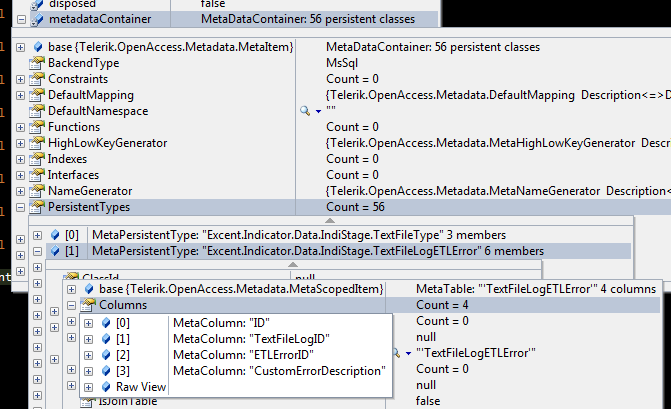This screenshot has width=671, height=409.
Task: Click the DefaultMapping property icon
Action: pos(39,95)
